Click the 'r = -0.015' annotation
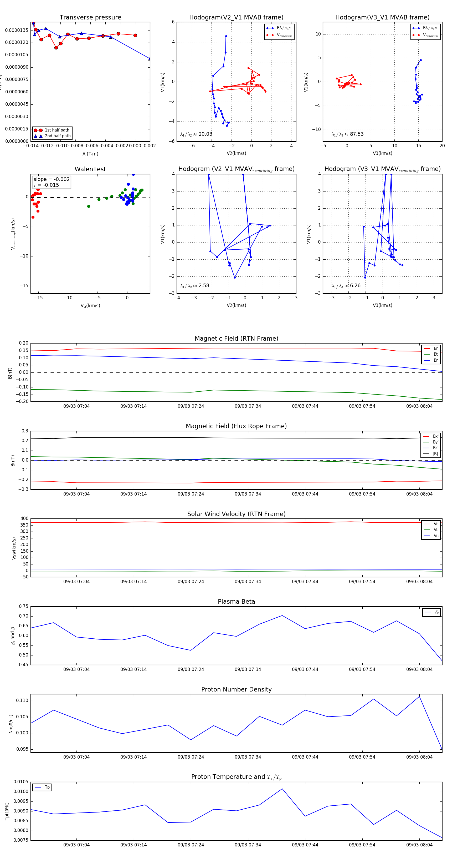Screen dimensions: 473x868 [46, 185]
